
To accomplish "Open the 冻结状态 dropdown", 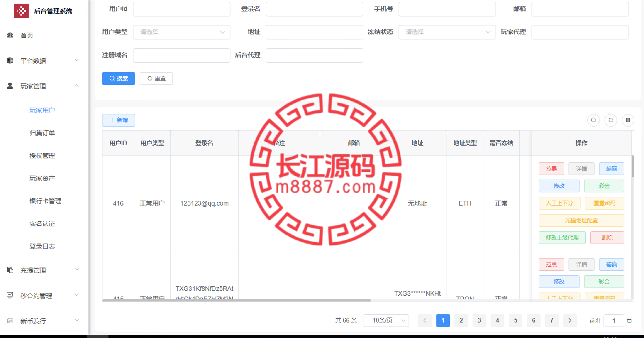I will 447,32.
